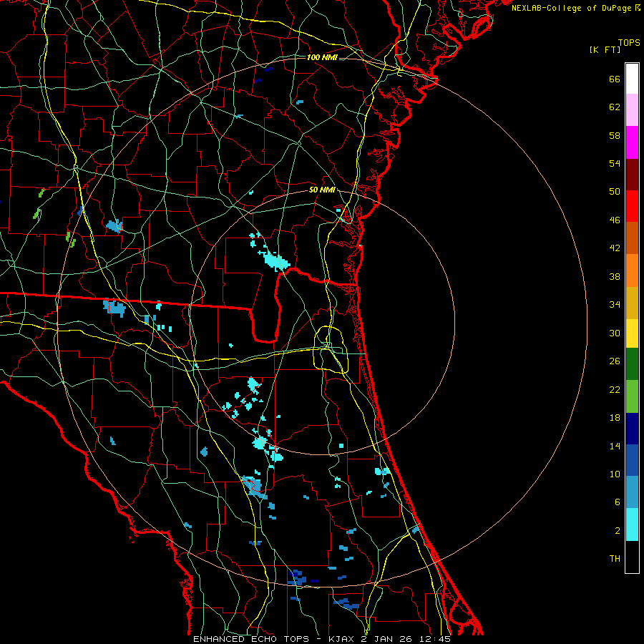This screenshot has height=644, width=644.
Task: Click the TH threshold legend label
Action: (615, 559)
